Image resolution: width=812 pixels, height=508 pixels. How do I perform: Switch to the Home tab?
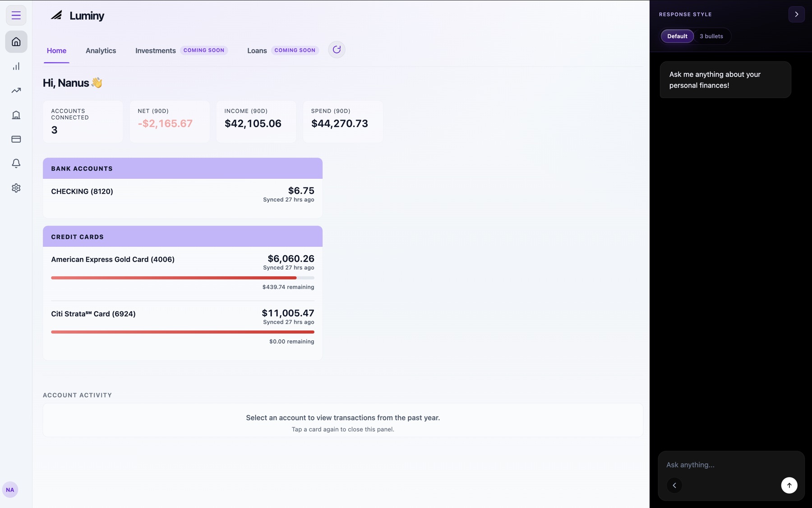56,51
